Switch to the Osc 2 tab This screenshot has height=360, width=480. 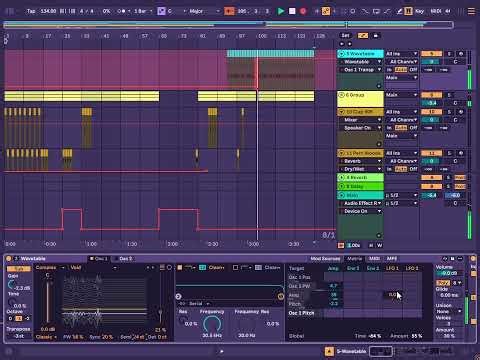coord(123,258)
